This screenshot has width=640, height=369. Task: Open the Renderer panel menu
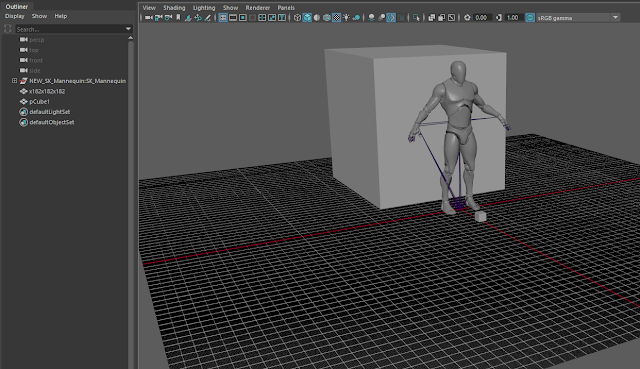[x=258, y=8]
